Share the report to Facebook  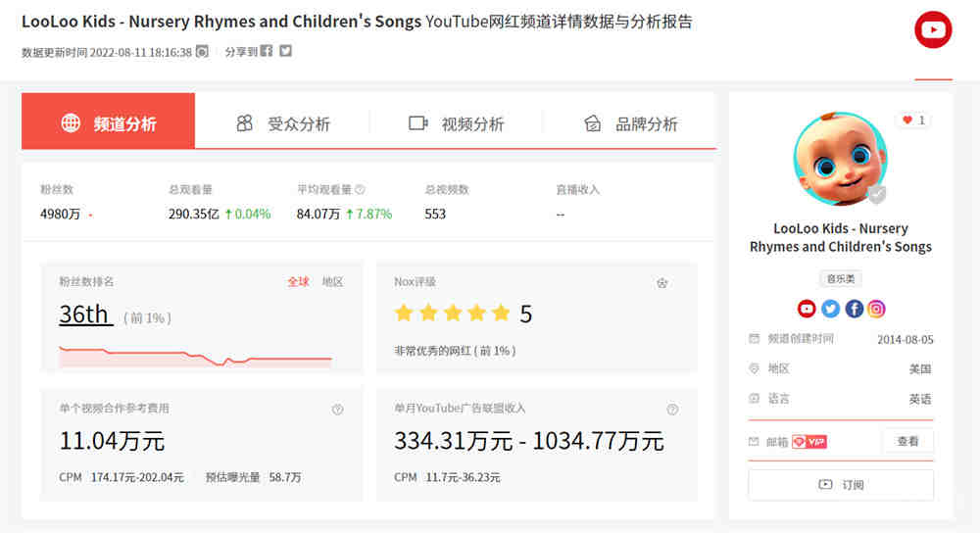[267, 51]
